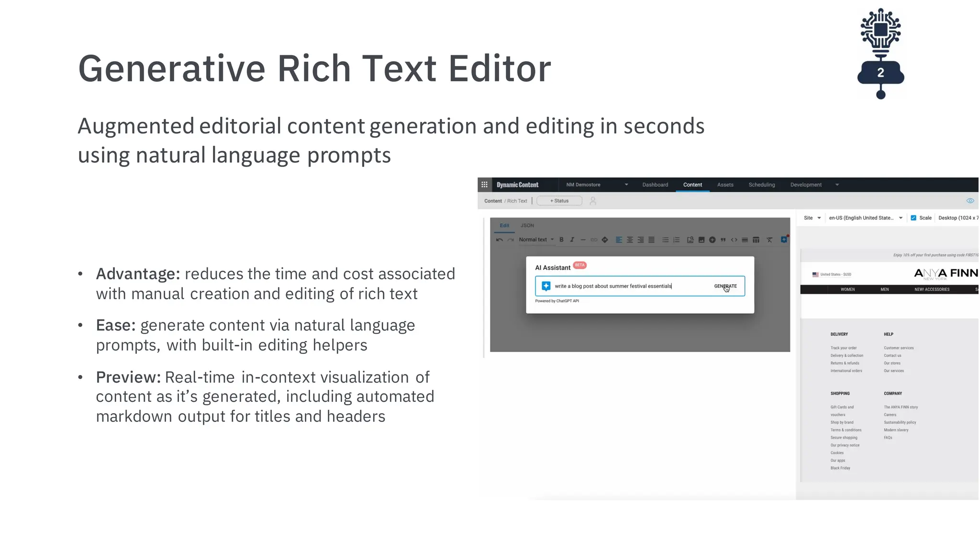Click 'Black Friday' footer link

840,468
